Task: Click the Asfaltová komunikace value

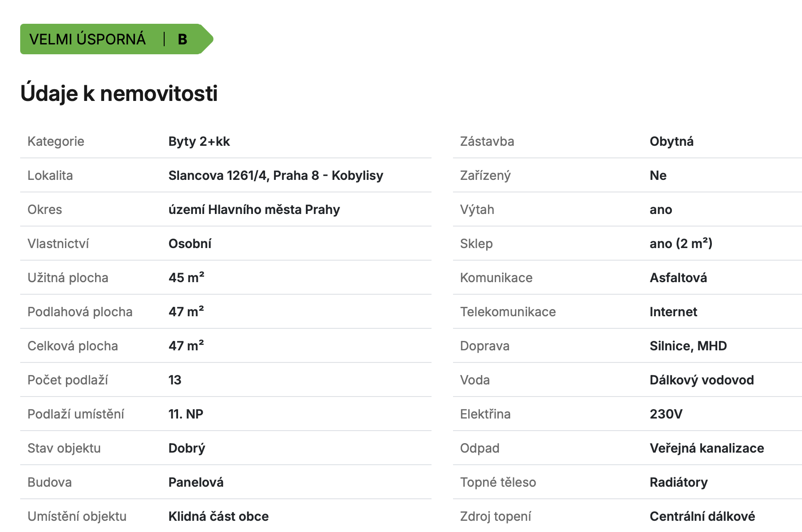Action: [x=678, y=278]
